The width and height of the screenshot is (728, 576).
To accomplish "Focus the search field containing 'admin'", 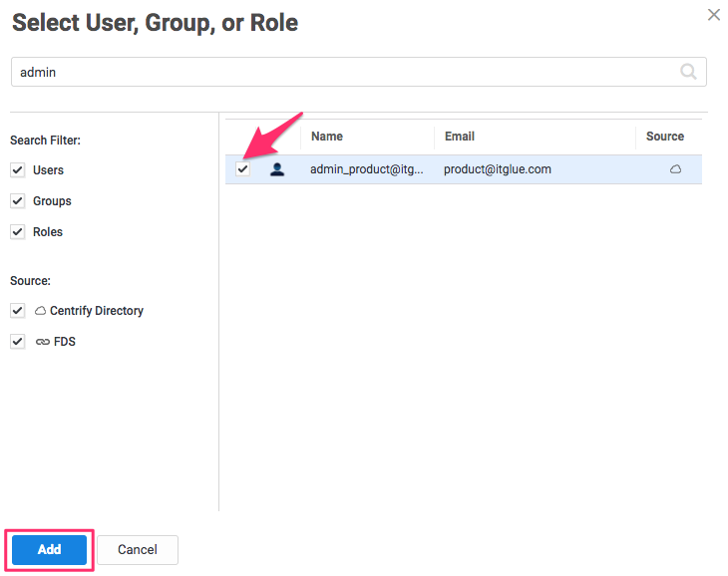I will click(339, 72).
